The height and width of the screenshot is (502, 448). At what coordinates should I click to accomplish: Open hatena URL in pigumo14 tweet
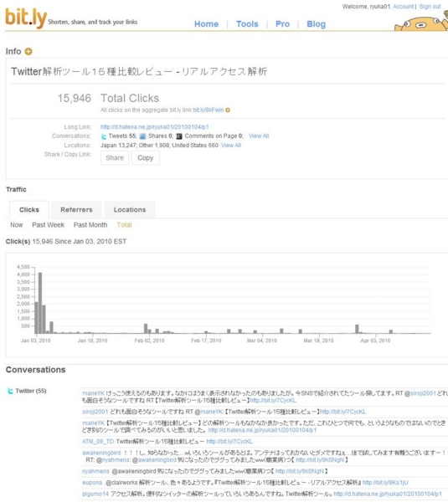pos(388,494)
